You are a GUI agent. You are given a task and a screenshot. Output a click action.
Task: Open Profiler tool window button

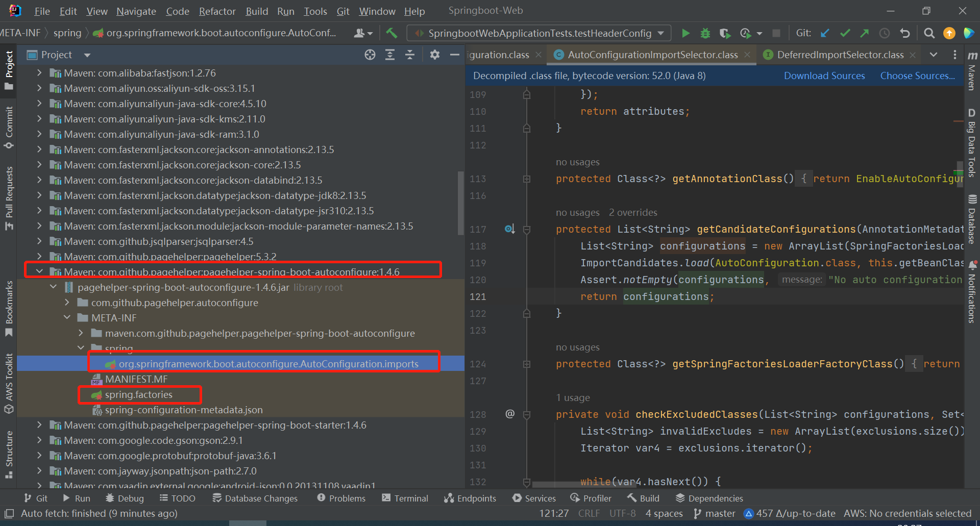pos(591,498)
